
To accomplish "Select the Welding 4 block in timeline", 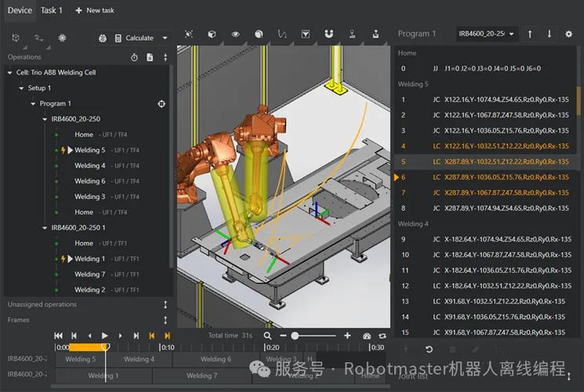I will point(139,359).
